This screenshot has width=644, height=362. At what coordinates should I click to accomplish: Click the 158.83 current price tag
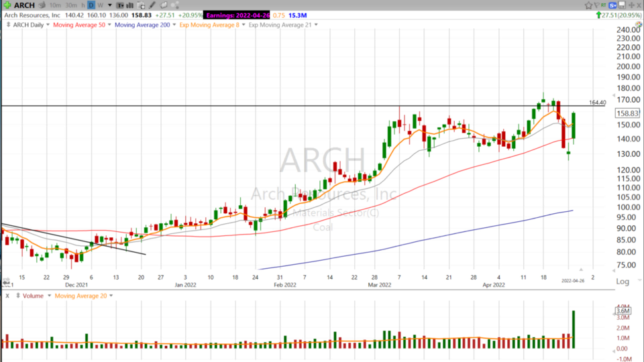(628, 113)
